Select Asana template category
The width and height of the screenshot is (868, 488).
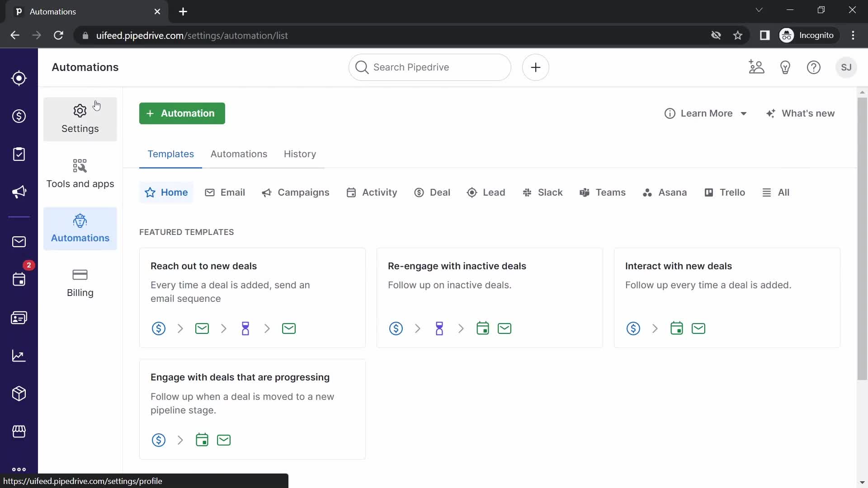coord(665,192)
